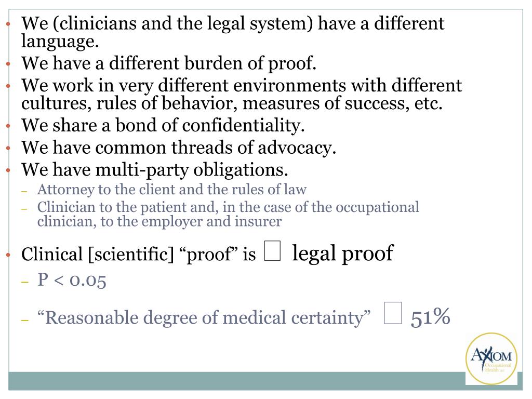Click the orange bullet beside 'Clinical [scientific]'
Viewport: 532px width, 399px height.
point(8,255)
